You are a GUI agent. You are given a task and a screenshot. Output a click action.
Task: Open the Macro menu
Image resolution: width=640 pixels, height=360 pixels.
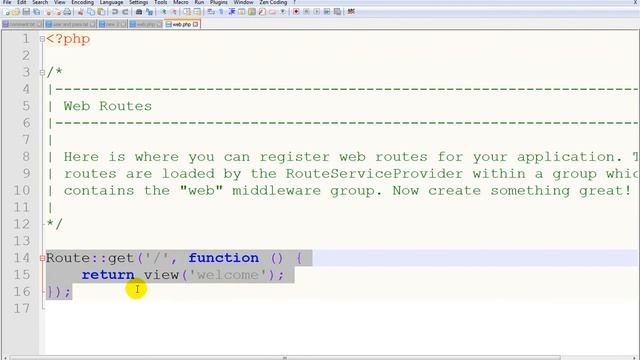click(x=181, y=2)
